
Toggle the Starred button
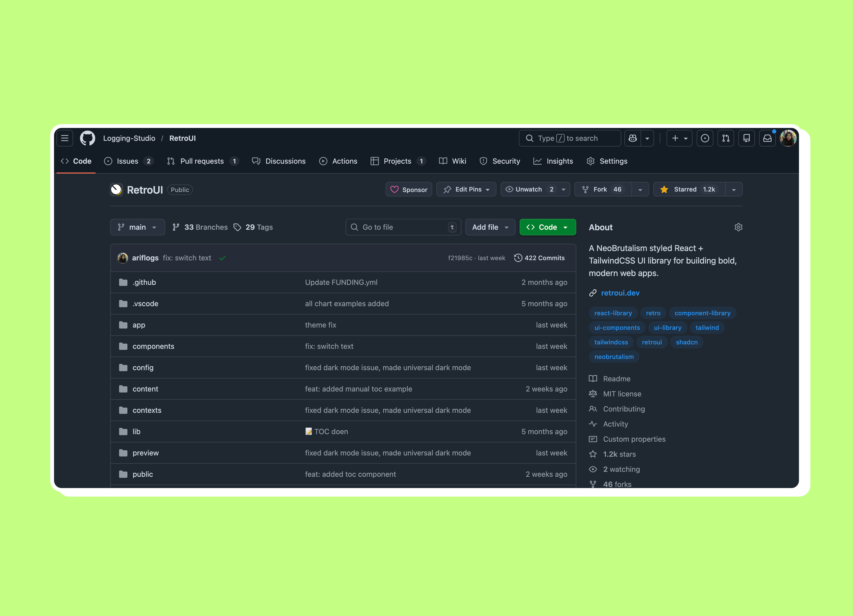pyautogui.click(x=689, y=189)
